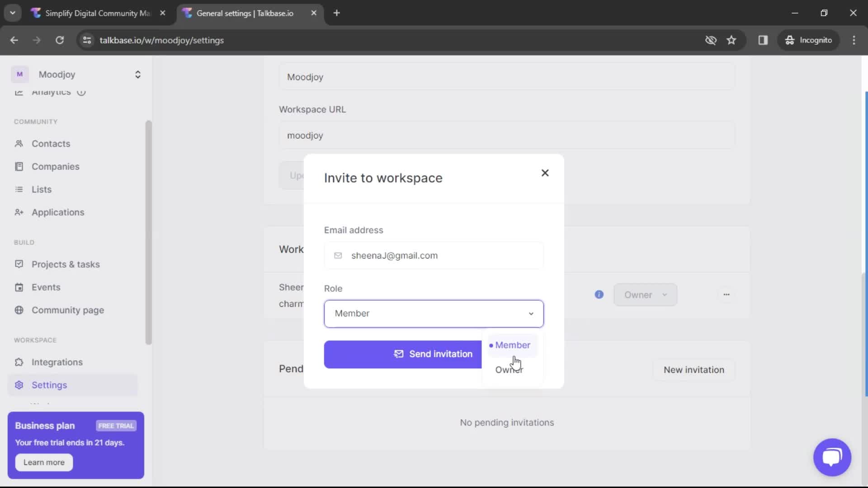Close the Invite to workspace dialog

(544, 173)
